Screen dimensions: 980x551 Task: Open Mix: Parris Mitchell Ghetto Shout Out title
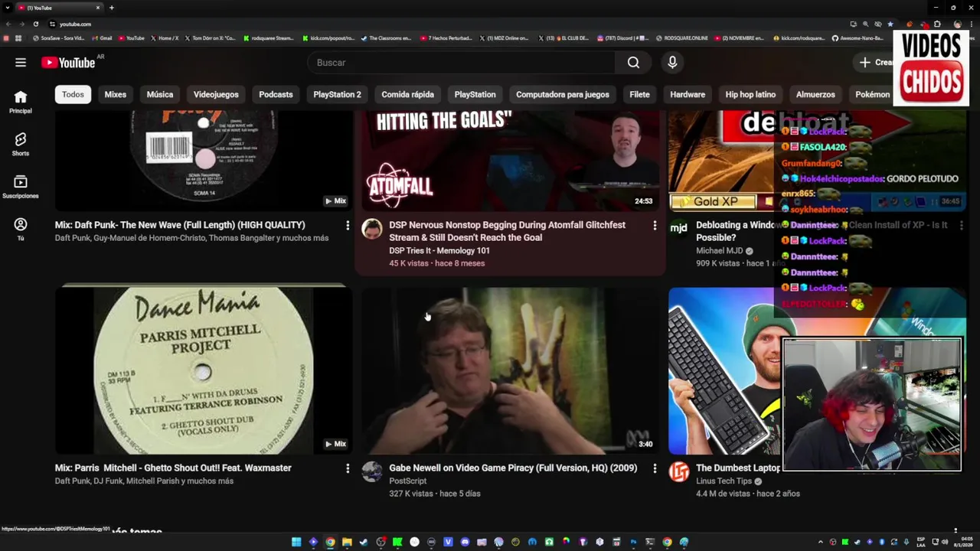(x=173, y=468)
